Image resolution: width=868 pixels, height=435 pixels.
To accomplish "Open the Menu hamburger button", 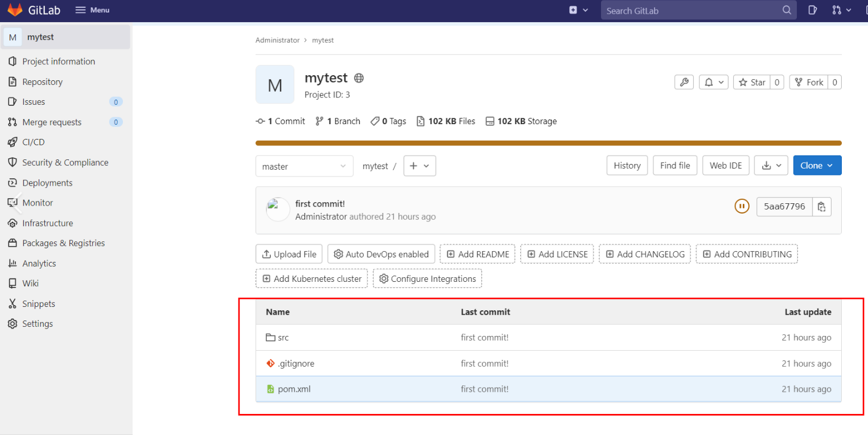I will tap(92, 10).
